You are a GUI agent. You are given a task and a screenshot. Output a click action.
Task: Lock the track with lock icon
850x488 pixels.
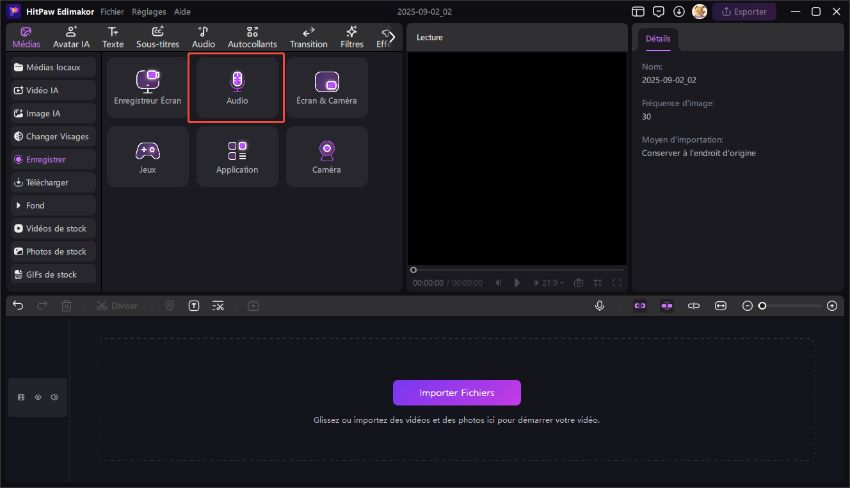pyautogui.click(x=21, y=397)
